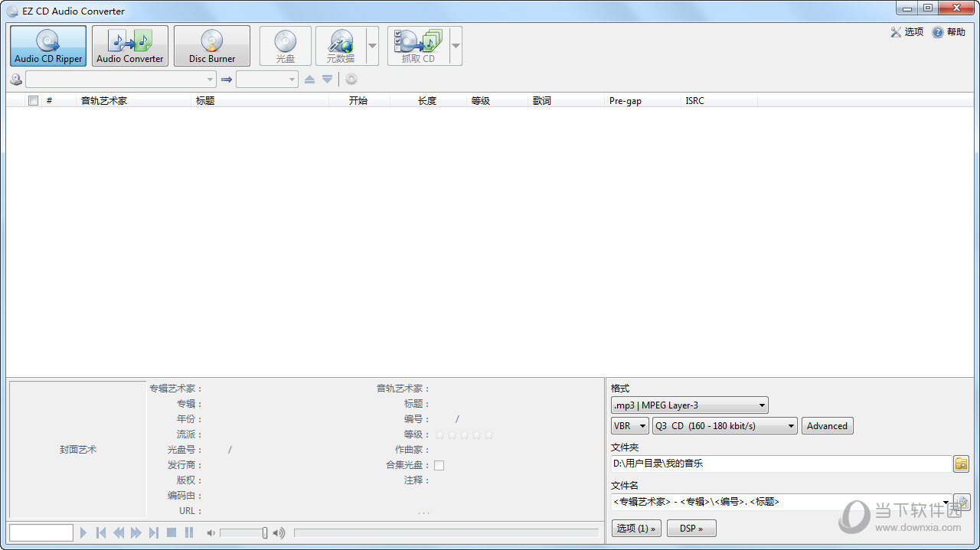The image size is (980, 550).
Task: Open the 帮助 help menu
Action: (x=949, y=32)
